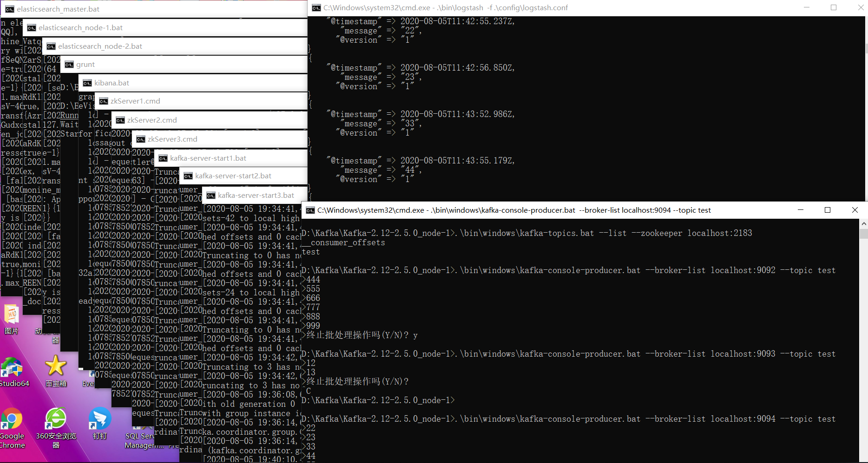Select the elasticsearch_node-1.bat title bar
The height and width of the screenshot is (463, 868).
(80, 28)
